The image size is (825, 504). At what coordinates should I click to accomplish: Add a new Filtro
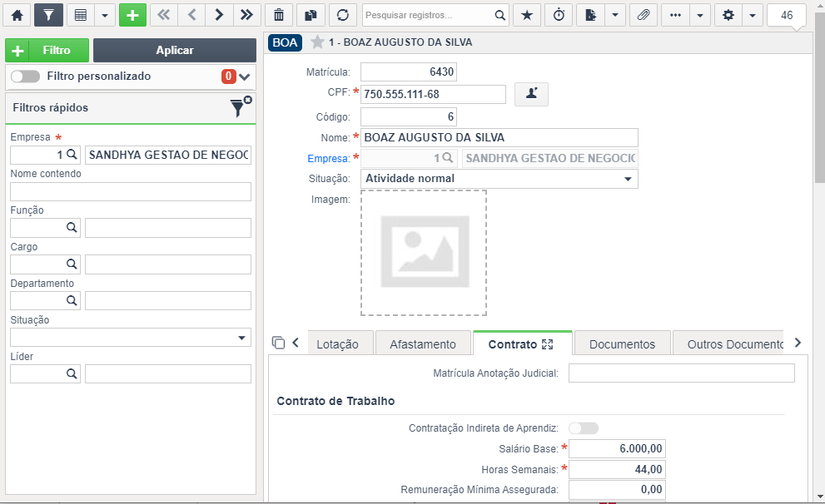47,51
